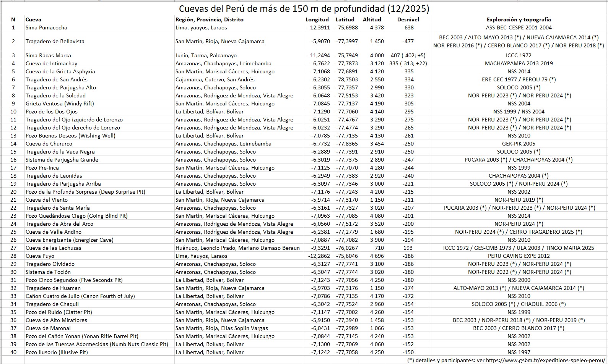
Task: Click the 'Longitud' column header
Action: (317, 19)
